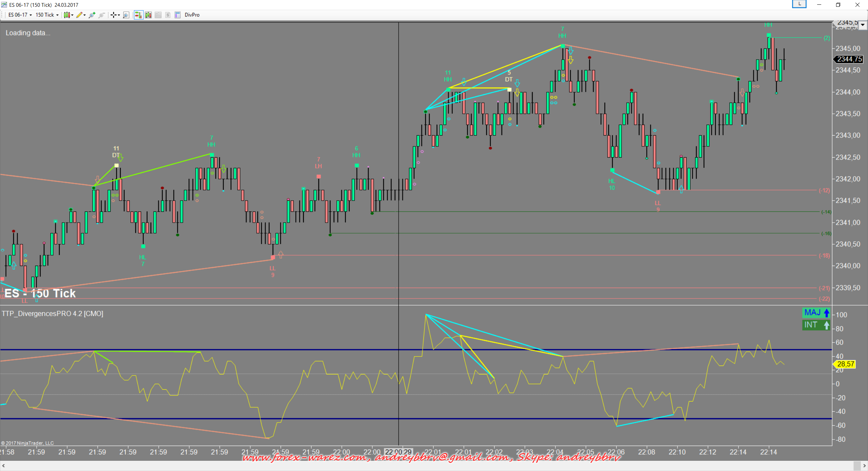The width and height of the screenshot is (868, 471).
Task: Click the price axis dropdown arrow at top right
Action: (x=863, y=25)
